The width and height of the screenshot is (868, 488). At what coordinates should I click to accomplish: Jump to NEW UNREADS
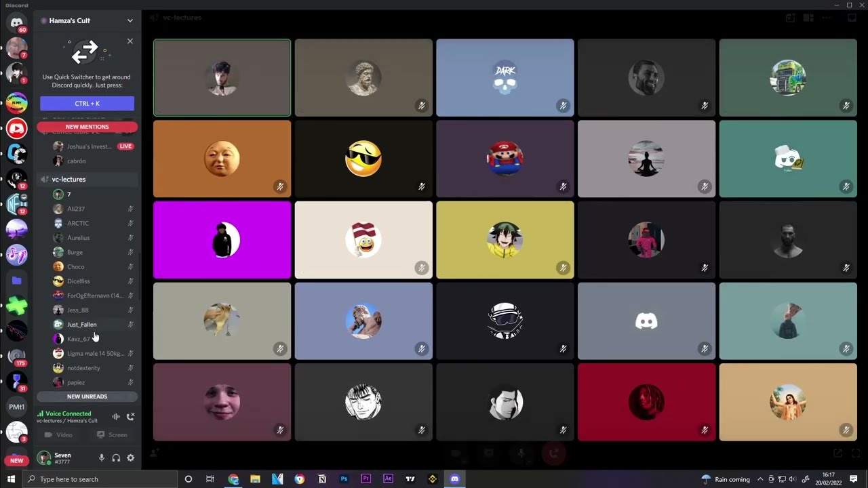87,396
